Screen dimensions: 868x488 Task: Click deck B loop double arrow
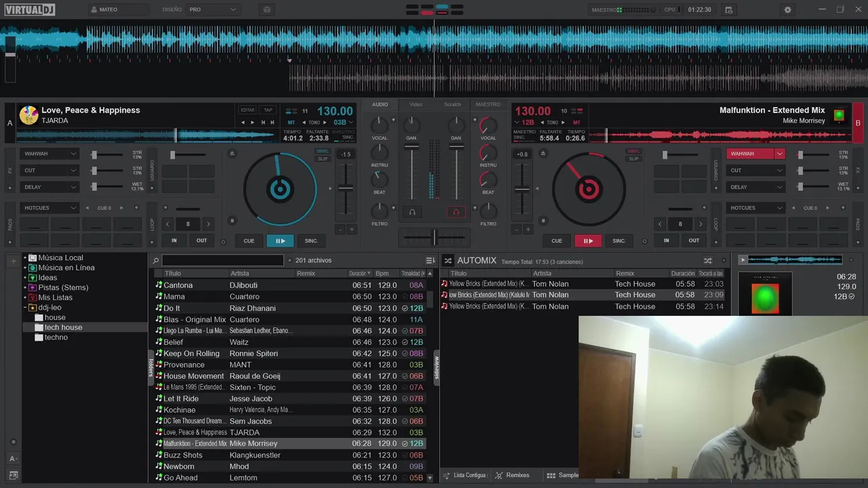click(701, 224)
